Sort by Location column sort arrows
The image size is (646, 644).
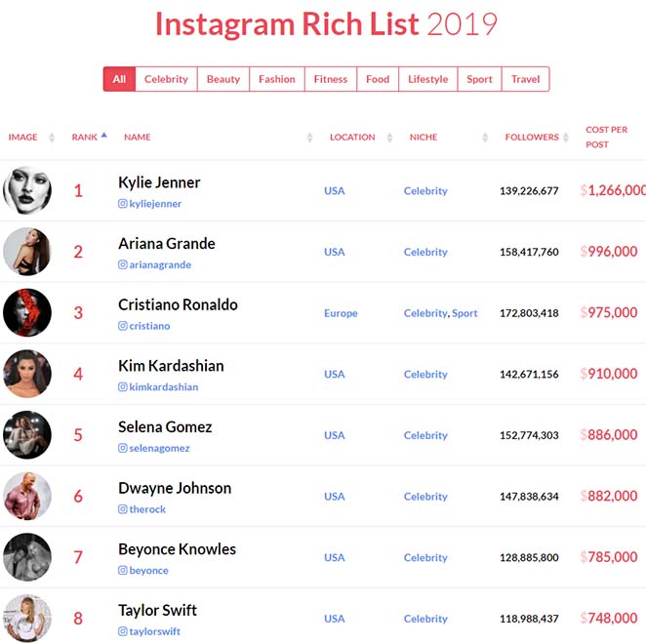coord(389,138)
